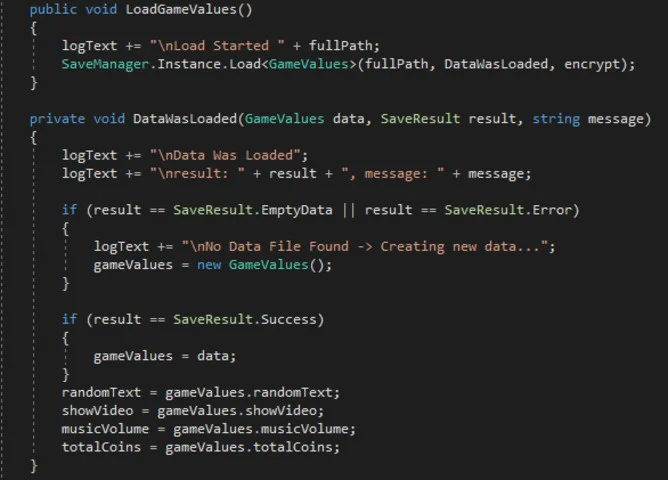This screenshot has height=480, width=668.
Task: Click "randomText" at the start of its assignment line
Action: [x=101, y=392]
